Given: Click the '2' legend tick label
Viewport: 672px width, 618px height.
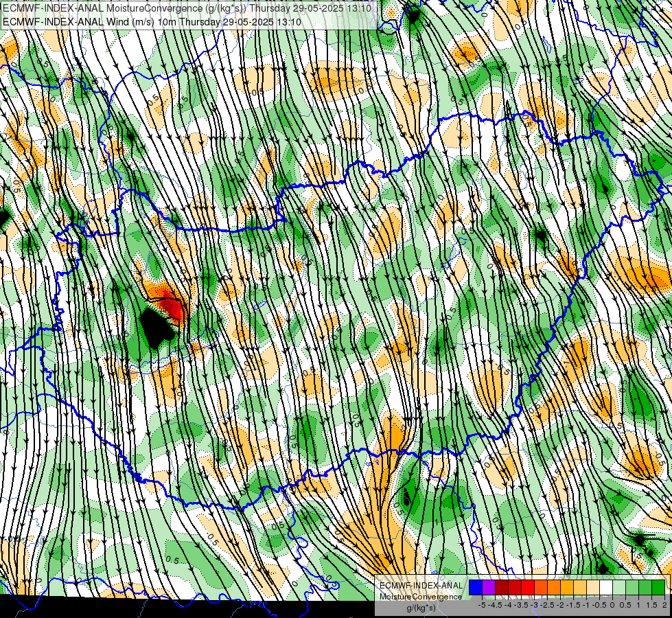Looking at the screenshot, I should 664,605.
